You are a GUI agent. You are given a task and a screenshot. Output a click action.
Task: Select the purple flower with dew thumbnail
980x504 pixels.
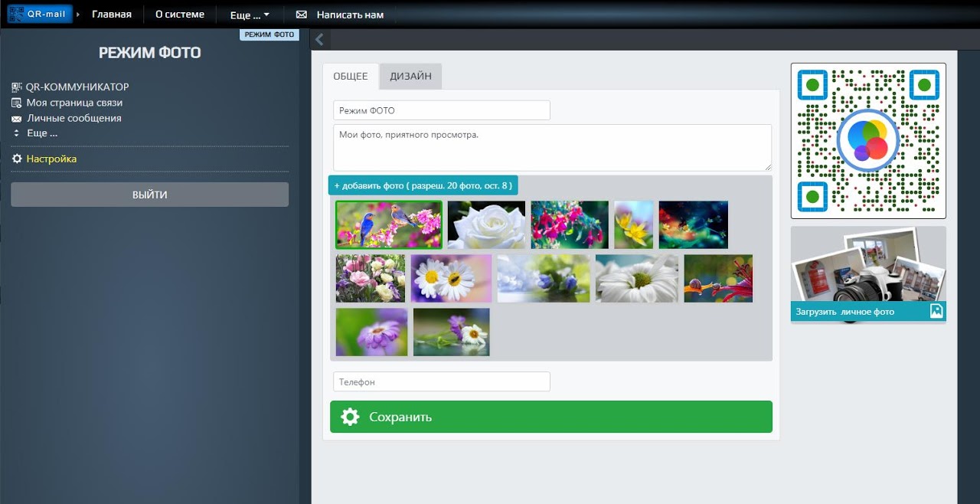371,332
